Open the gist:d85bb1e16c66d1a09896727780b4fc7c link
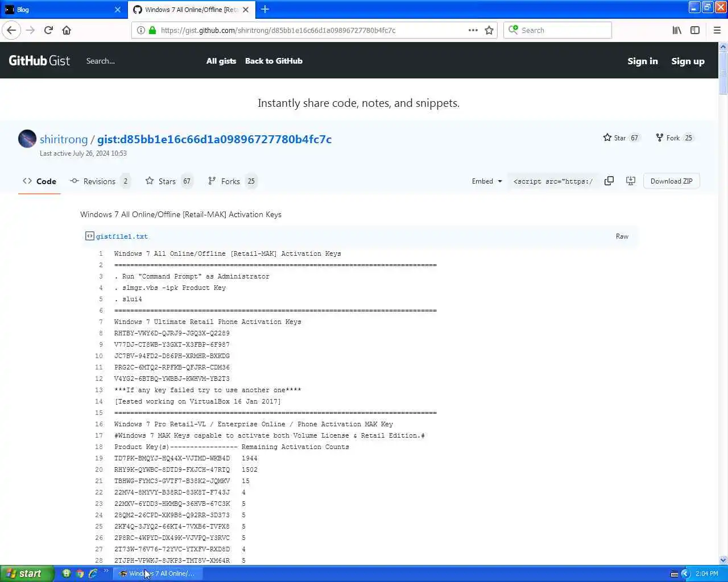728x582 pixels. (214, 139)
